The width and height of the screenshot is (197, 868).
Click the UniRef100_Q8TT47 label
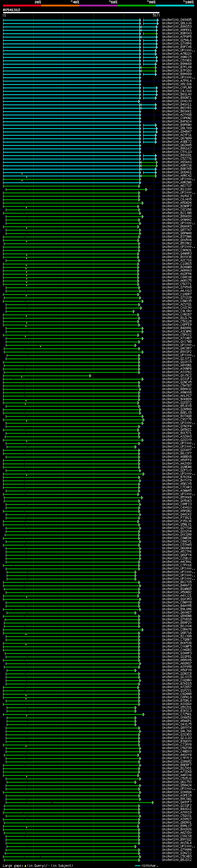coord(177,230)
